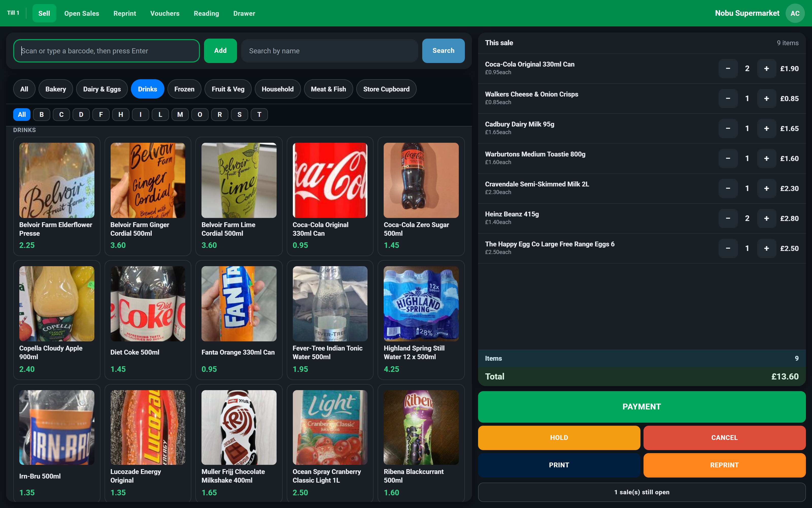Screen dimensions: 812x508
Task: Open the Drawer tab
Action: pos(244,13)
